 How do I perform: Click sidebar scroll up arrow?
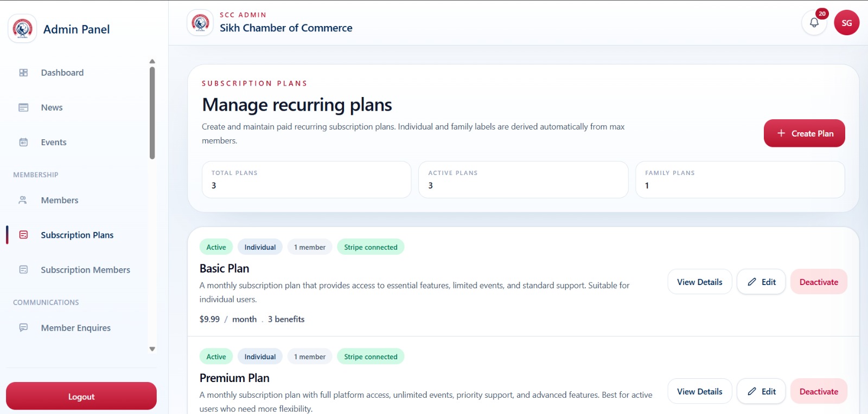coord(152,61)
